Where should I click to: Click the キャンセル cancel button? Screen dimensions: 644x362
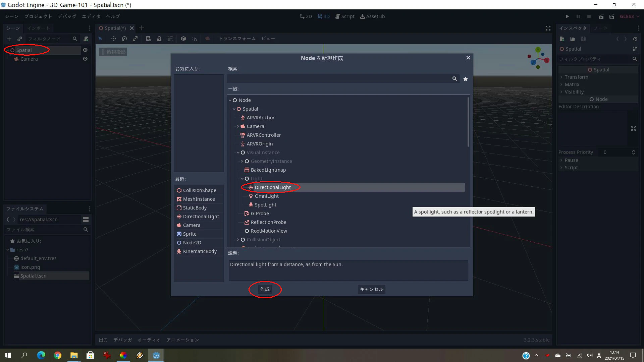coord(371,289)
